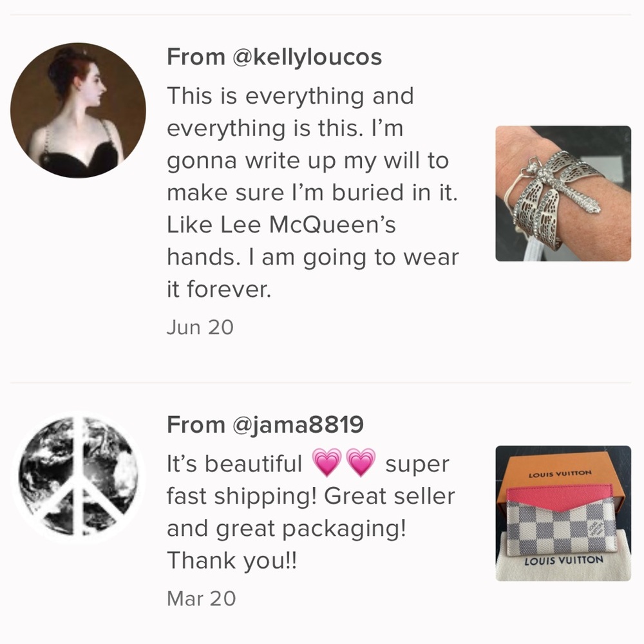Open jama8819's peace-sign globe avatar
644x644 pixels.
pyautogui.click(x=78, y=477)
